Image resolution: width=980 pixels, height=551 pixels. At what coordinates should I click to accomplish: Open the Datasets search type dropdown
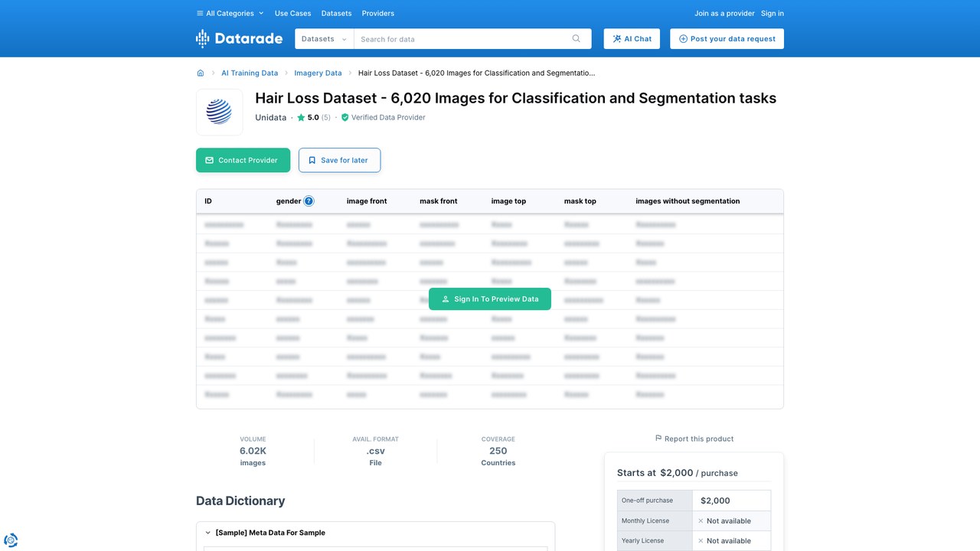(325, 39)
